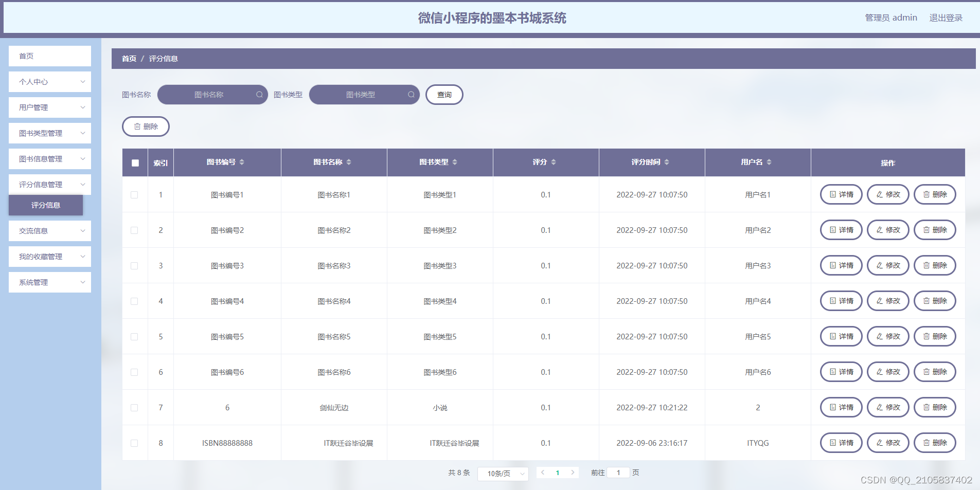Expand 用户管理 sidebar menu
980x490 pixels.
(x=50, y=107)
